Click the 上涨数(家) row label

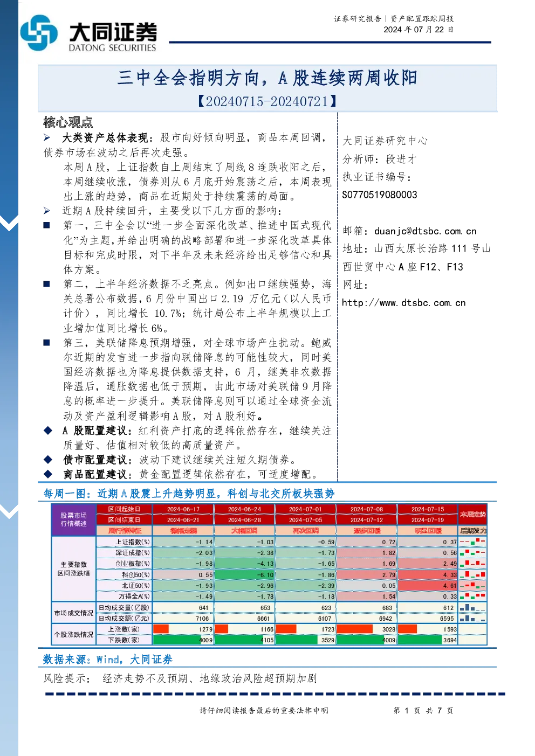click(124, 629)
